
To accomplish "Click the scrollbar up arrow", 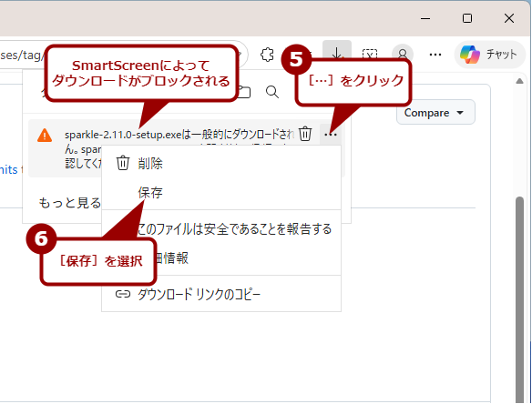I will [519, 81].
